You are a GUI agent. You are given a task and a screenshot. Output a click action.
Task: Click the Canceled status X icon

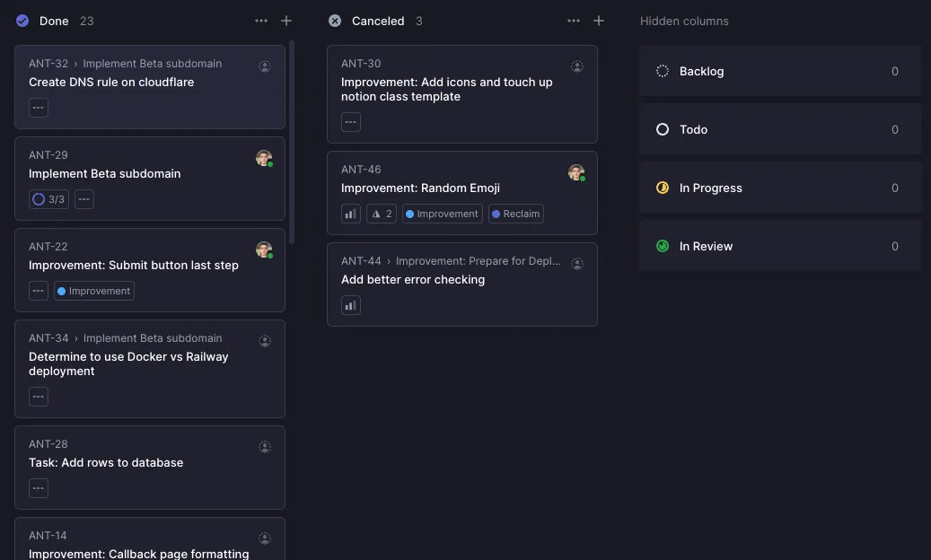click(x=335, y=21)
